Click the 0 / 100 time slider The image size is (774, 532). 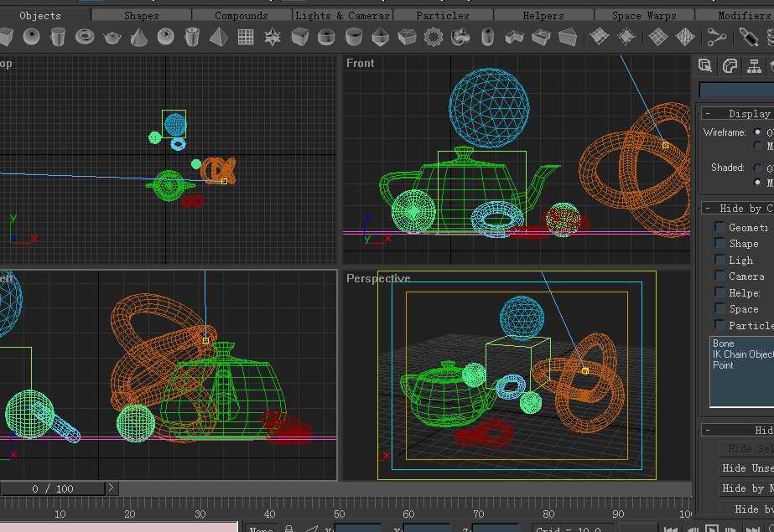53,488
